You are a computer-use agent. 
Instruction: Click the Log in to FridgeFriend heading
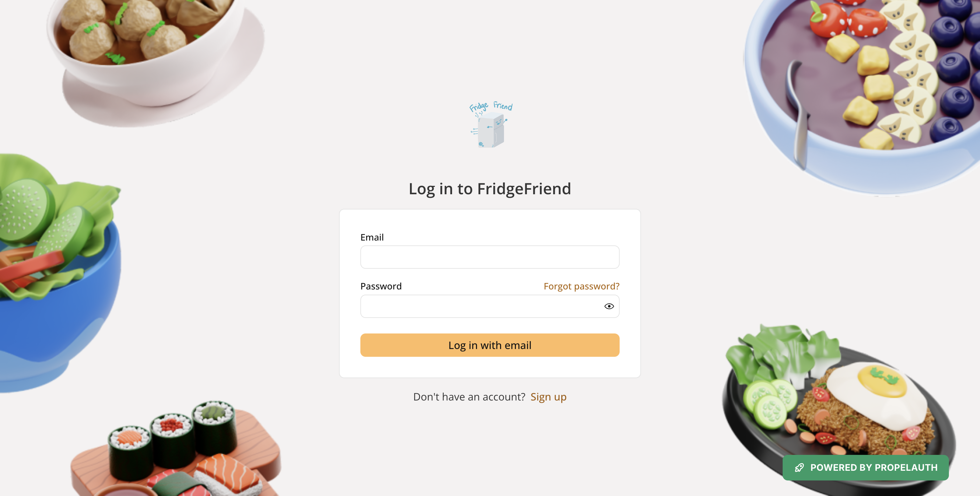[x=490, y=189]
